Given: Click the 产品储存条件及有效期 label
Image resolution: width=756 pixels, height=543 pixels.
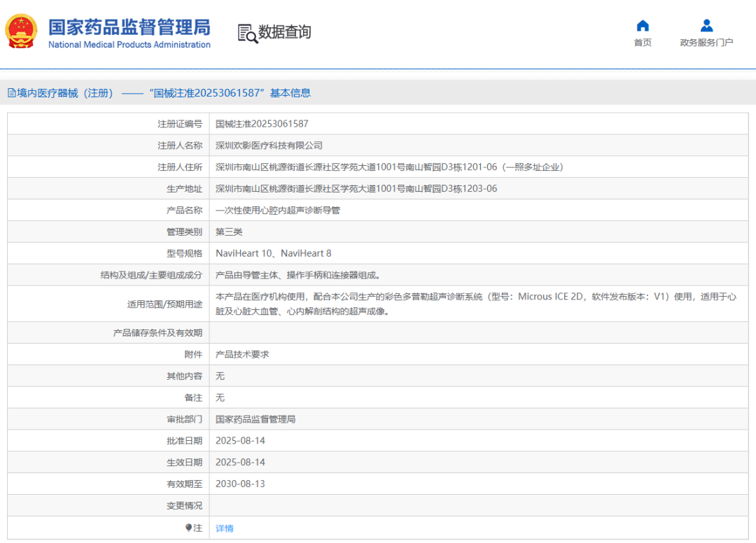Looking at the screenshot, I should 157,333.
